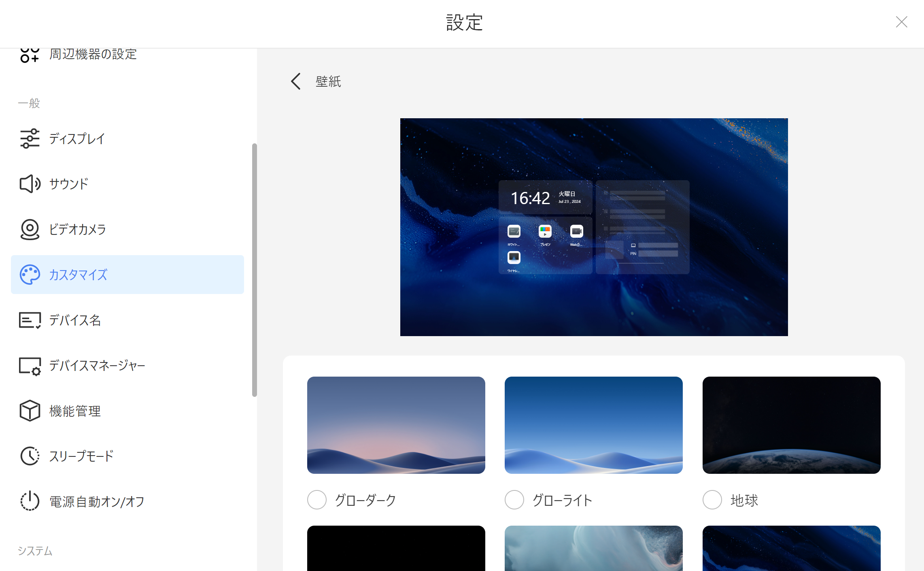Click the 電源自動オン/オフ text label
This screenshot has height=571, width=924.
[x=97, y=502]
